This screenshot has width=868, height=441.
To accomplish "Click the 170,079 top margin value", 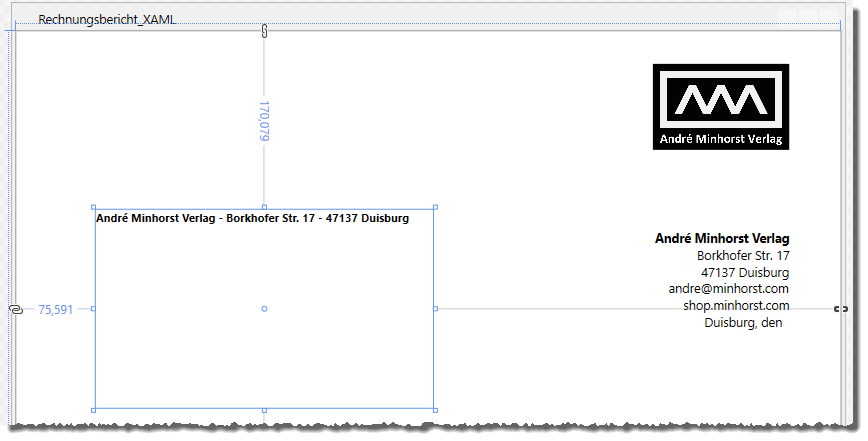I will coord(265,120).
